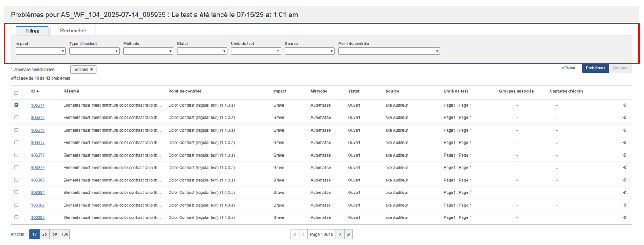Viewport: 644px width, 245px height.
Task: Expand details chevron for issue 906383
Action: [624, 217]
